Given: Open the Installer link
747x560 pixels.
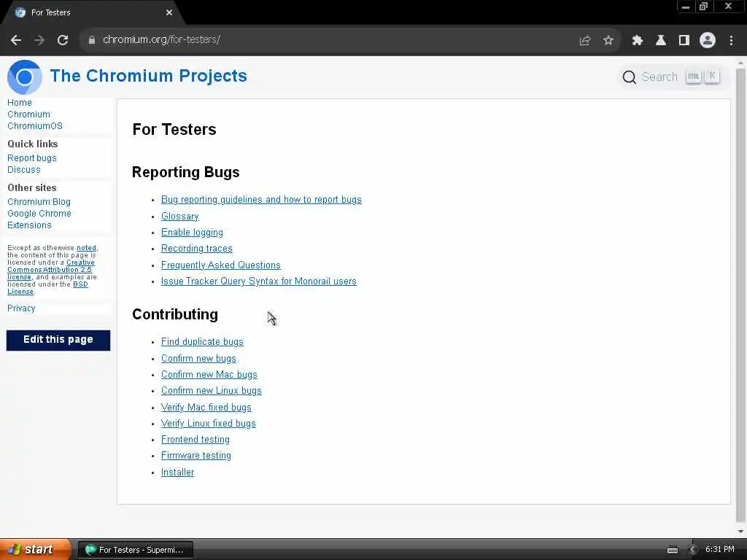Looking at the screenshot, I should click(x=177, y=472).
